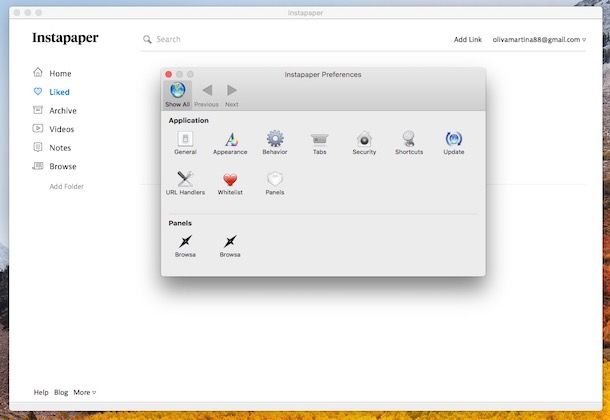
Task: Click the Add Folder link
Action: tap(67, 187)
